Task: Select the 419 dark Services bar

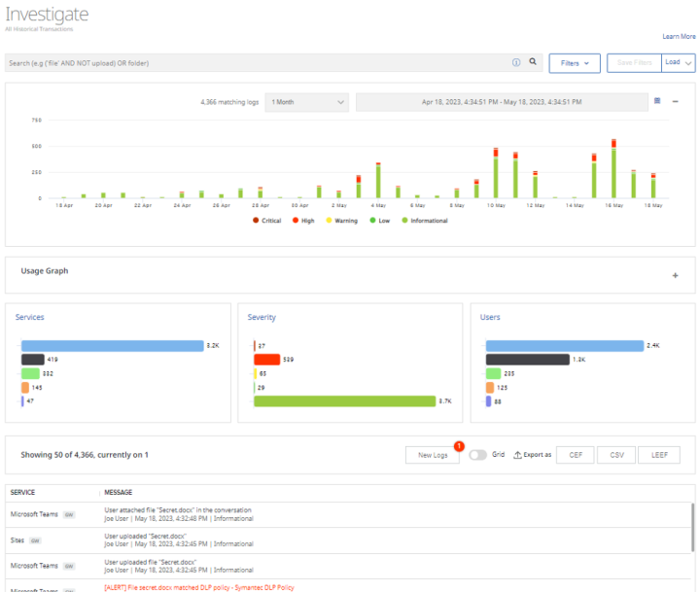Action: tap(33, 360)
